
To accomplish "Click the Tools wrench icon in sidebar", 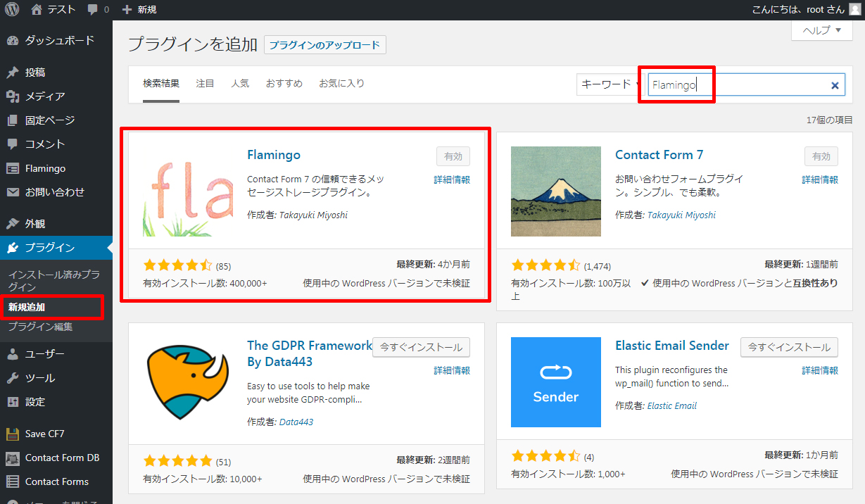I will click(13, 378).
